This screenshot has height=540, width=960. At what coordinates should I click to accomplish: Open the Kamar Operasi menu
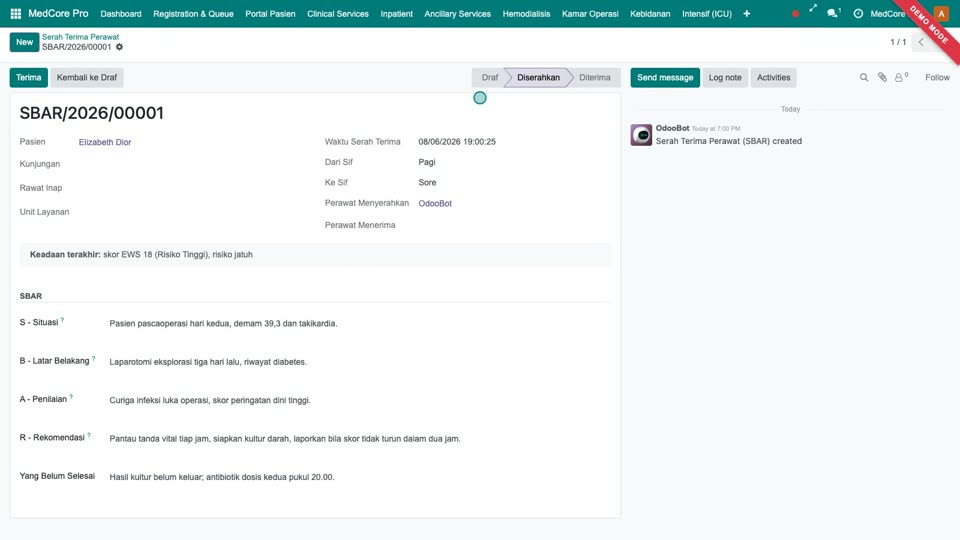[x=590, y=13]
